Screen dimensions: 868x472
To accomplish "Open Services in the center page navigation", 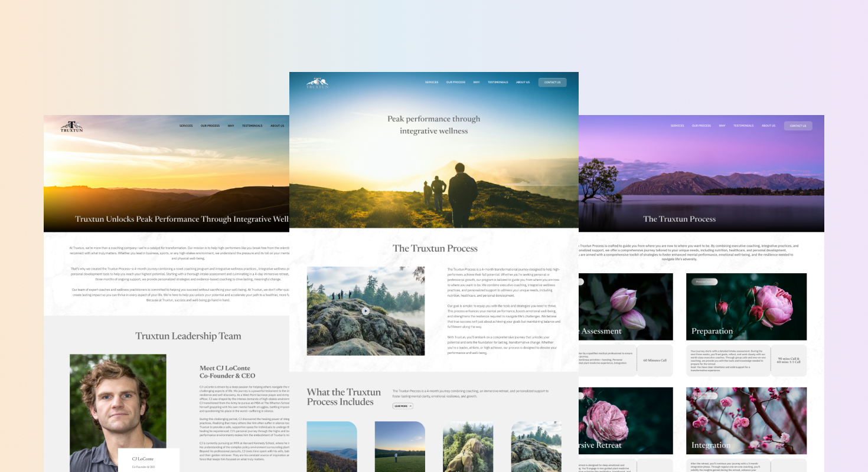I will tap(432, 83).
